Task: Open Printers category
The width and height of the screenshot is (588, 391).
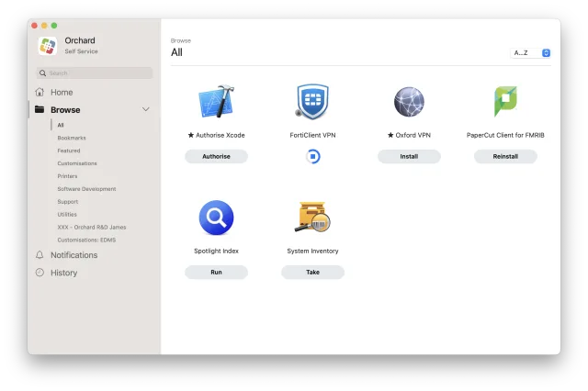Action: tap(67, 176)
